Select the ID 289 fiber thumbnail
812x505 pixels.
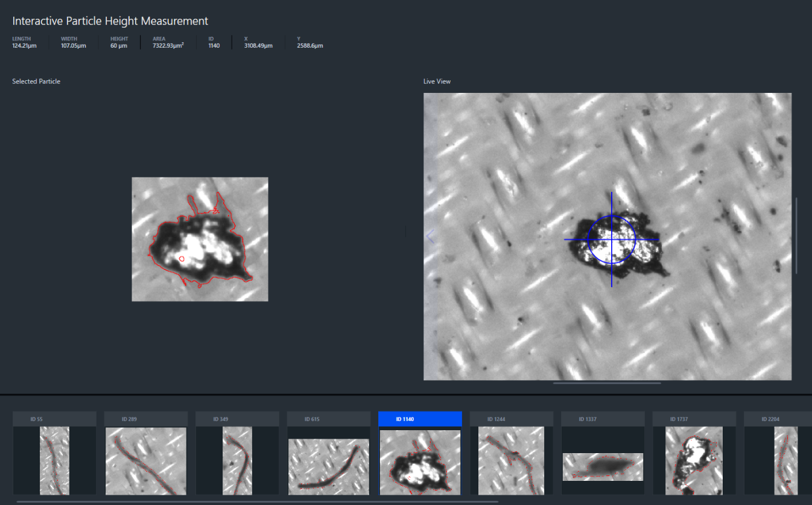(145, 460)
